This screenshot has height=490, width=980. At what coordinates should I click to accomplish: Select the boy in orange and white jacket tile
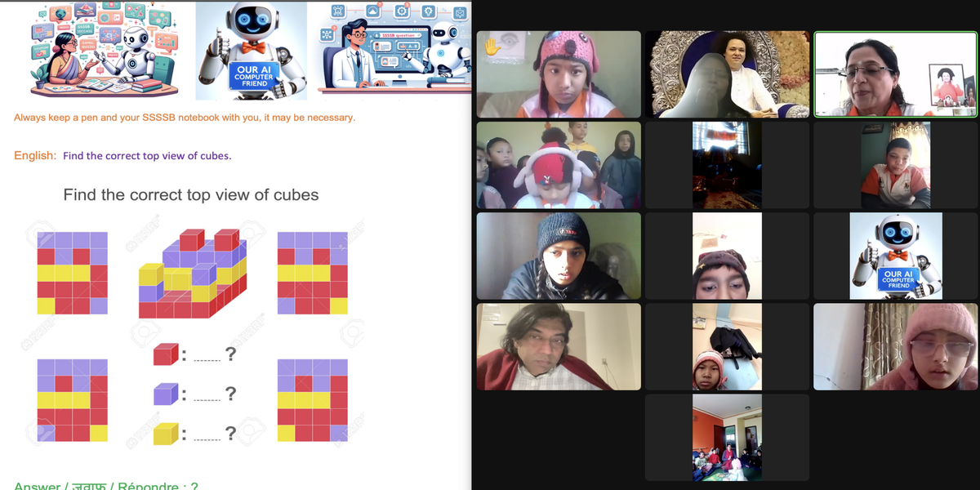coord(896,165)
